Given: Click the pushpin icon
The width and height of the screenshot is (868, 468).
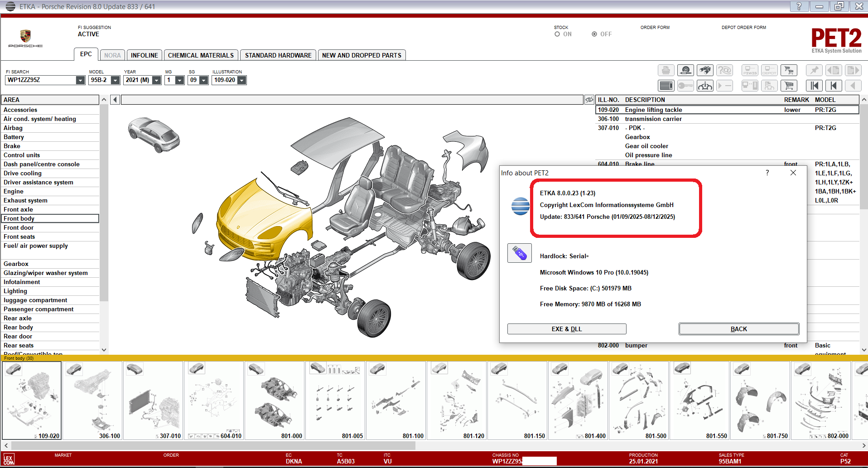Looking at the screenshot, I should point(814,70).
